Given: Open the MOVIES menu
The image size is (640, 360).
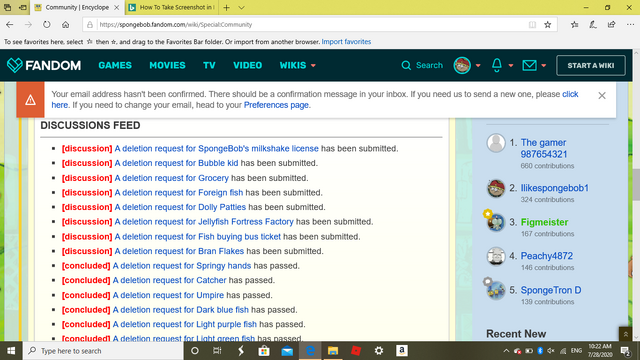Looking at the screenshot, I should click(x=167, y=65).
